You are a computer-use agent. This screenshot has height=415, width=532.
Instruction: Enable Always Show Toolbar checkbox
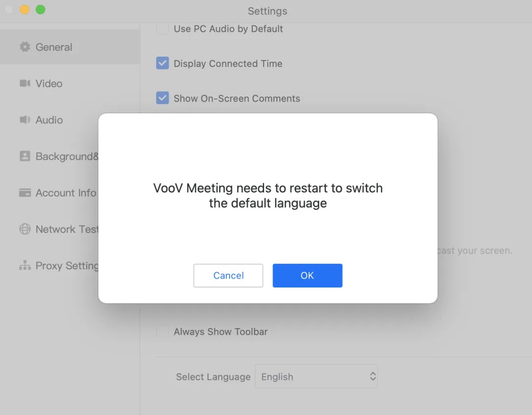coord(163,332)
